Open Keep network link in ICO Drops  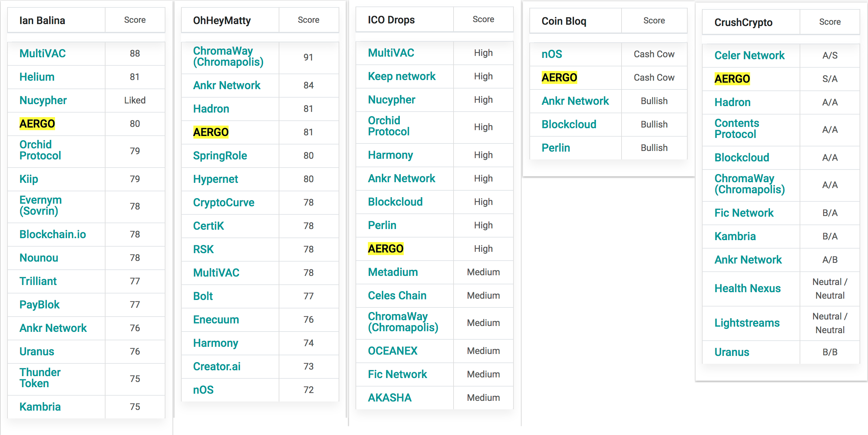click(401, 76)
